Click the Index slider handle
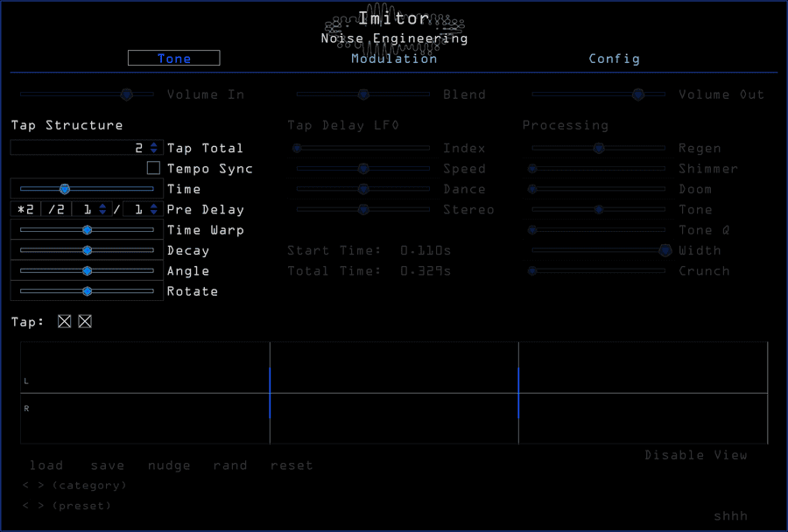 pos(297,148)
